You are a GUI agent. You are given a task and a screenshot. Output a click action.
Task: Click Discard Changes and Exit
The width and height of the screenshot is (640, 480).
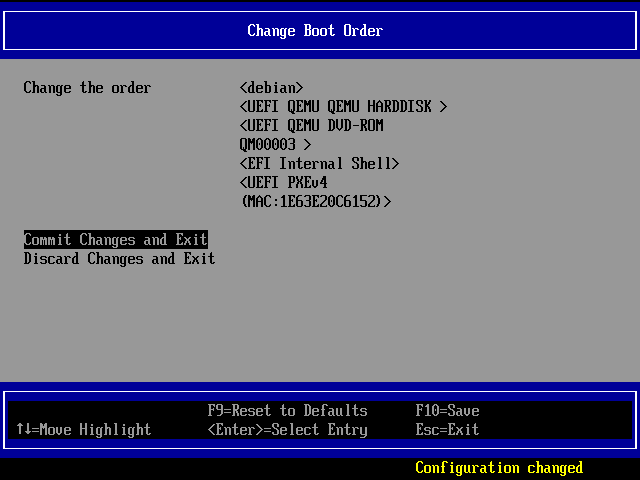[119, 259]
